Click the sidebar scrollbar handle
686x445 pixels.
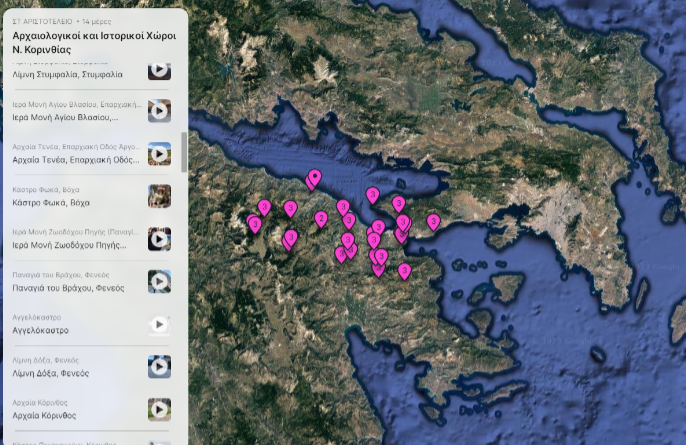[x=183, y=151]
